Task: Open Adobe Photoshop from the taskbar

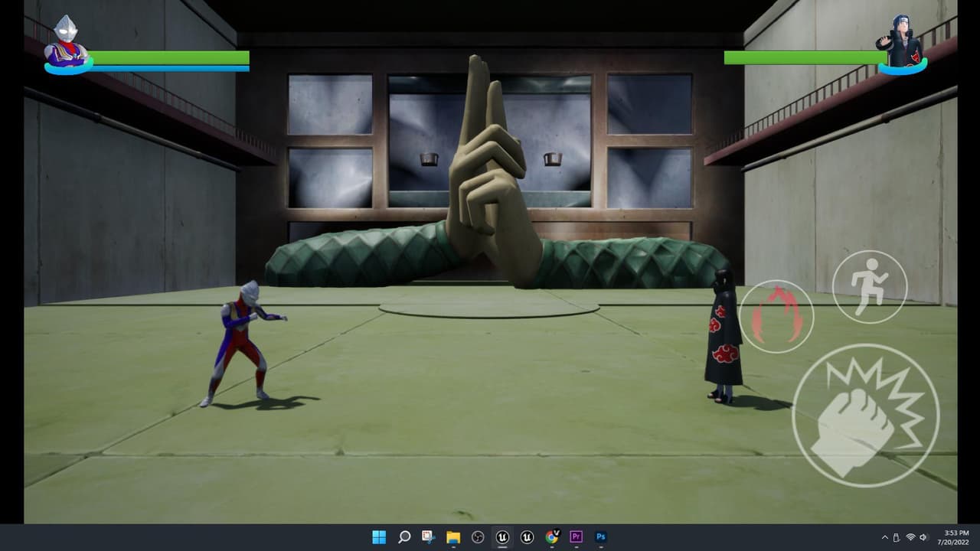Action: (601, 537)
